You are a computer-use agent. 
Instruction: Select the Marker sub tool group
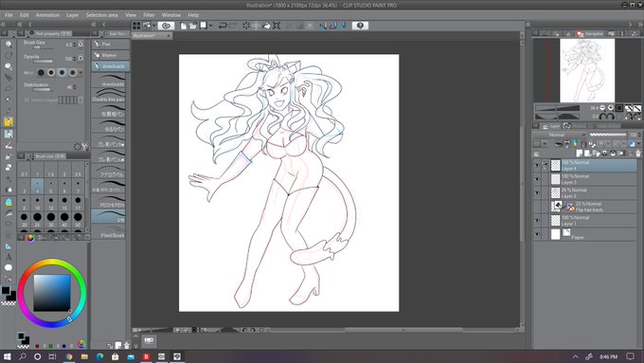111,55
